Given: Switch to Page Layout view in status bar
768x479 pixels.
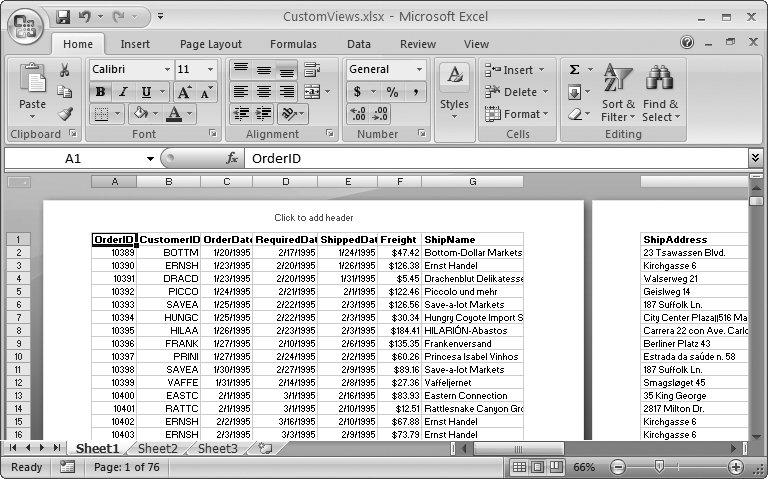Looking at the screenshot, I should [536, 467].
